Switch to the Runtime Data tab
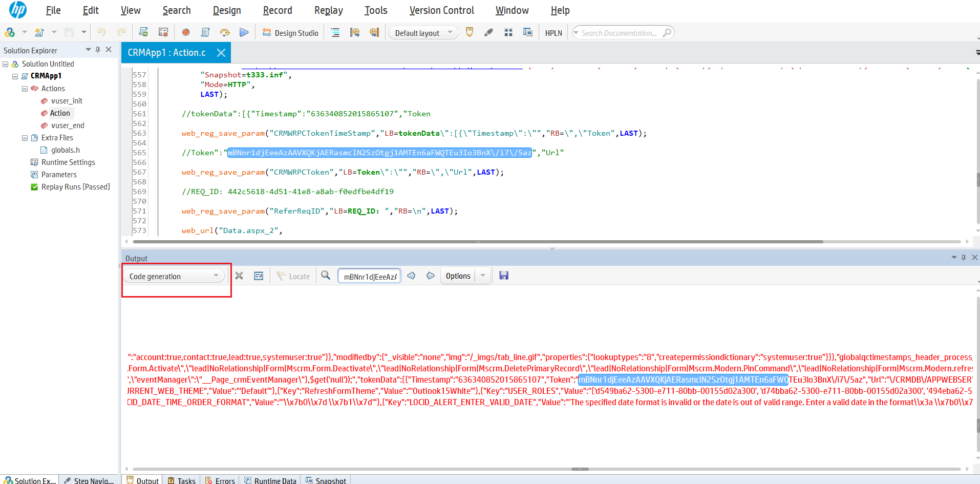Screen dimensions: 980x484 [270, 480]
